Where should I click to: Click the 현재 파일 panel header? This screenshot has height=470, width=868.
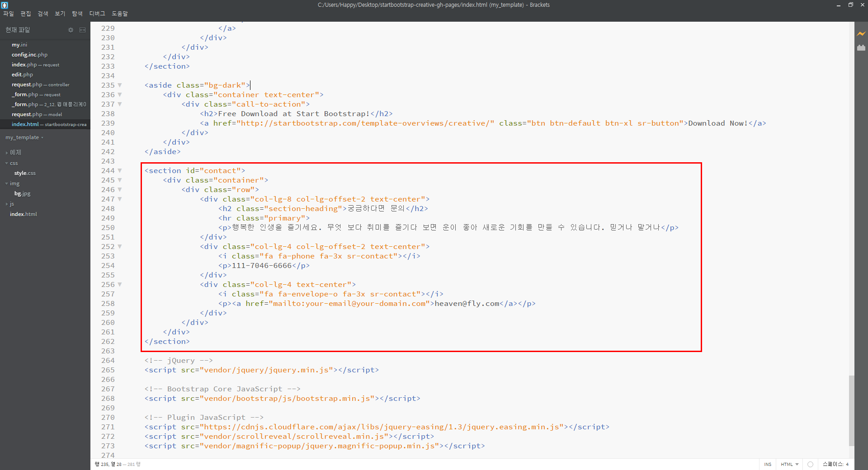(x=18, y=30)
